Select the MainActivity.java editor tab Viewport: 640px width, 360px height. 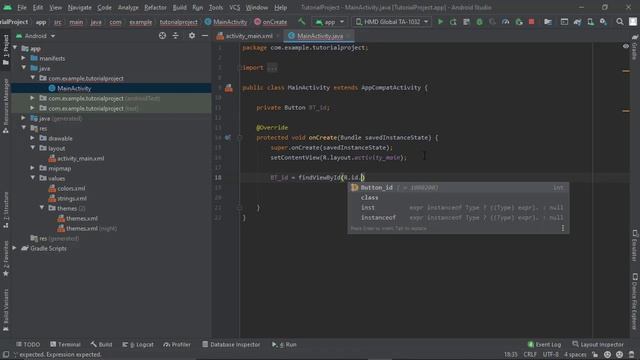pyautogui.click(x=319, y=36)
